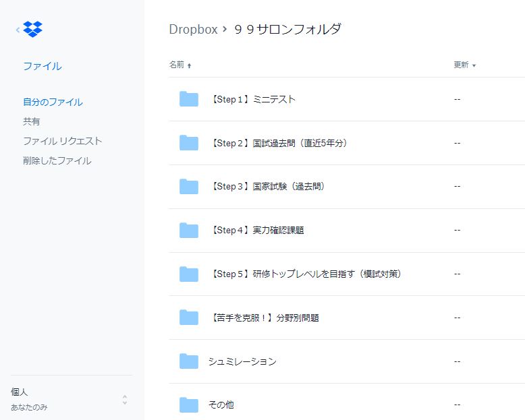Click folder icon for 【Step 2】国試過去問
Screen dimensions: 525x420
[x=189, y=143]
